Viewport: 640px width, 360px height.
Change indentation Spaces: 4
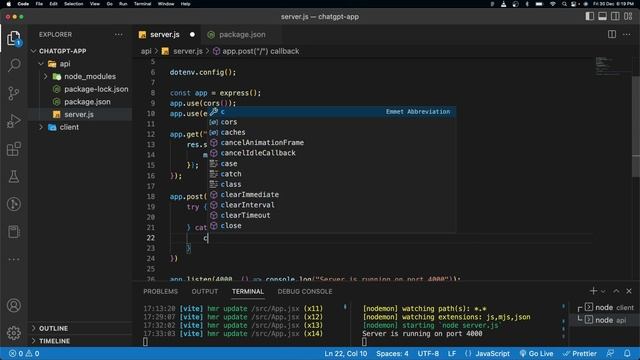392,353
